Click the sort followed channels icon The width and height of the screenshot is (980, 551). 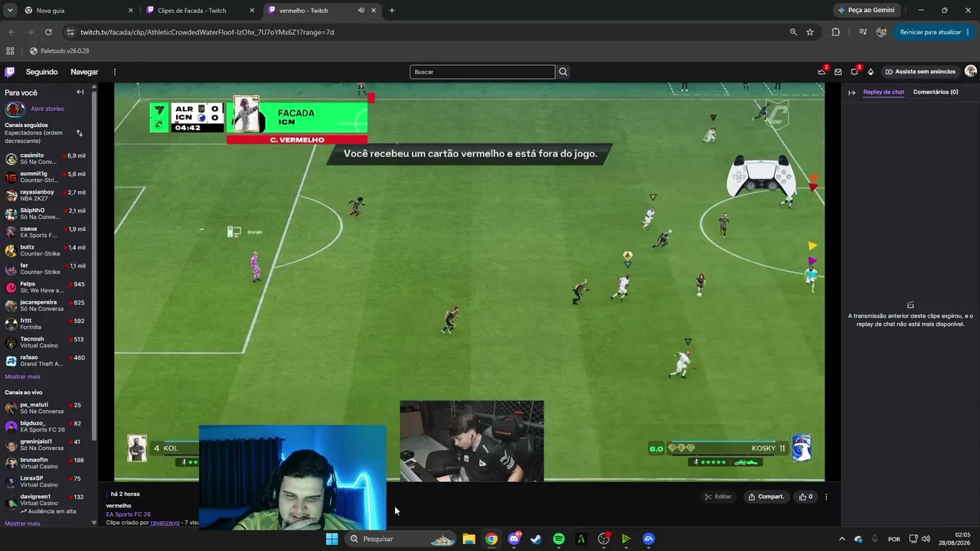pos(79,133)
